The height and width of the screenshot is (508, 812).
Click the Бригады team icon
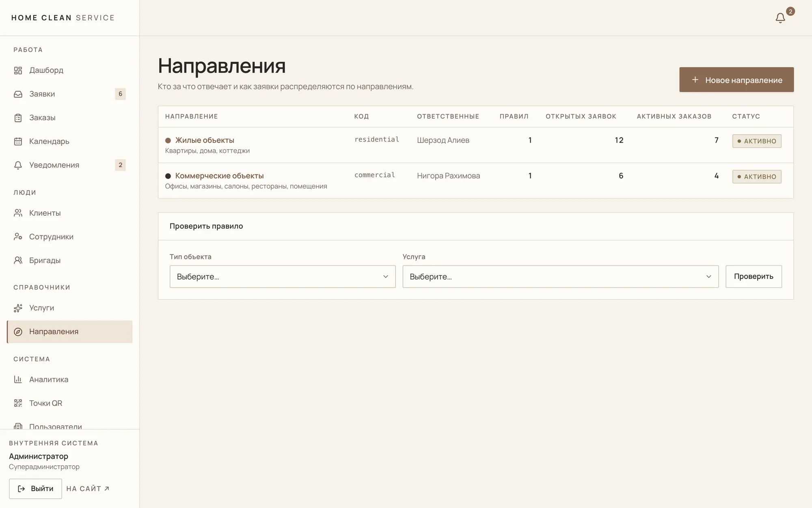pos(18,261)
